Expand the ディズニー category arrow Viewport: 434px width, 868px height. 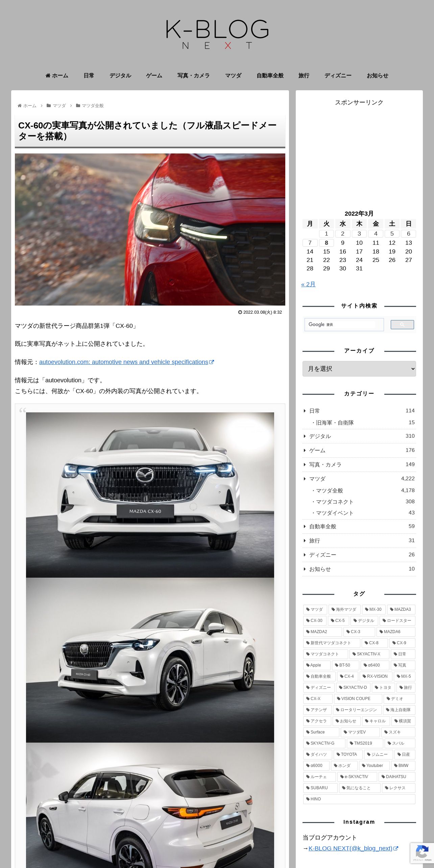pos(305,555)
